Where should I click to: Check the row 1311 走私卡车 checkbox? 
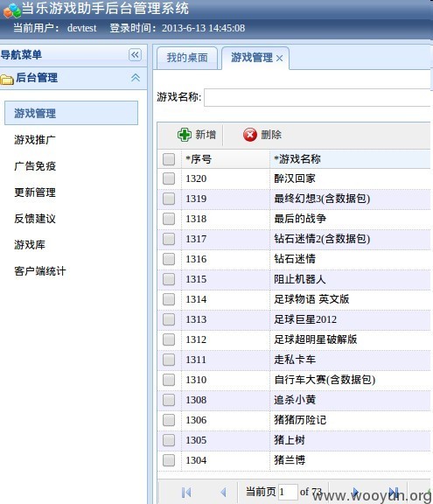coord(169,360)
